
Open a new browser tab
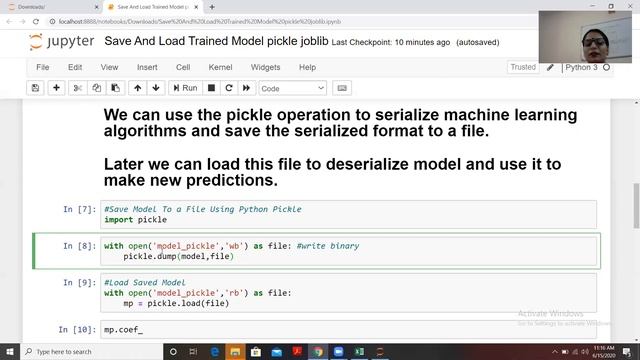coord(212,7)
